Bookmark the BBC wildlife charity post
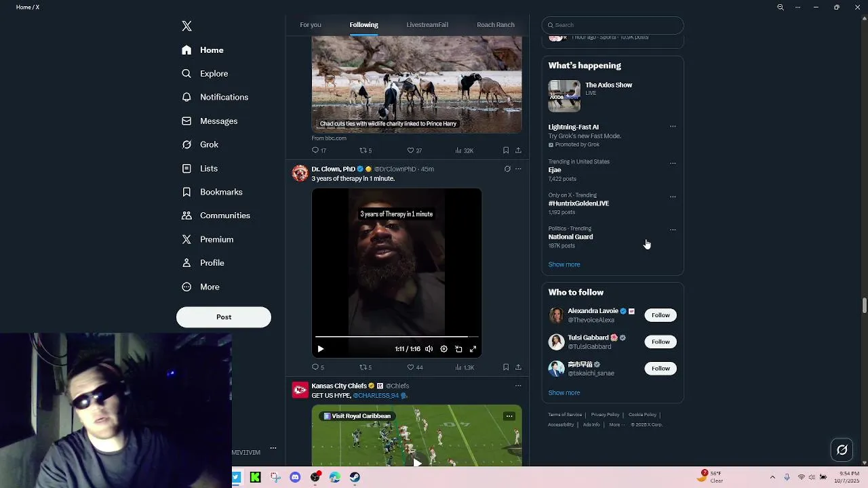868x488 pixels. (506, 150)
